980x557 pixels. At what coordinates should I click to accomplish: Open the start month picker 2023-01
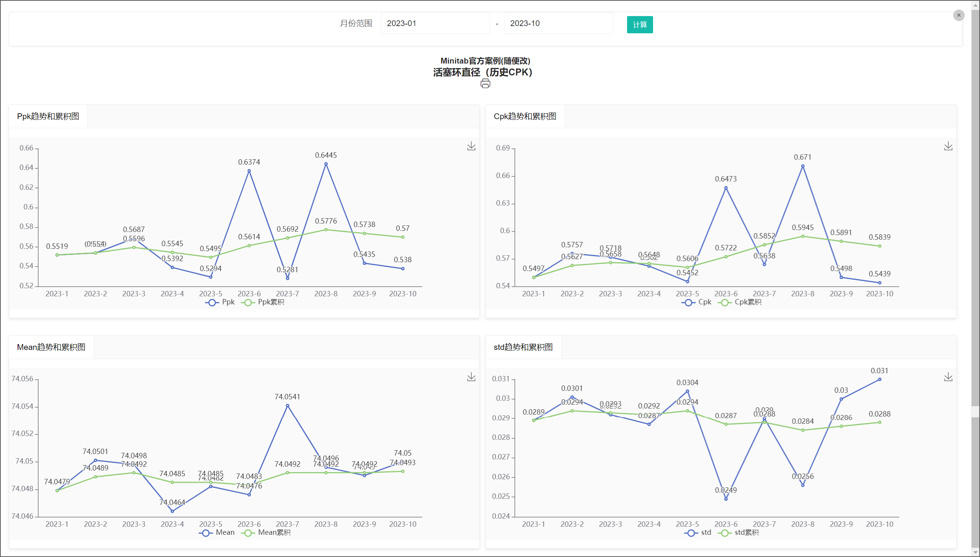click(x=435, y=23)
